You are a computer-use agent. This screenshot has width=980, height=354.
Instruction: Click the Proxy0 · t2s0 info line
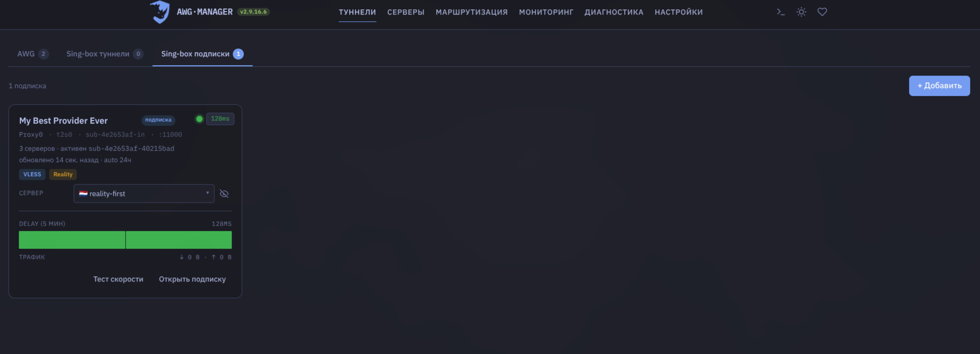click(101, 135)
